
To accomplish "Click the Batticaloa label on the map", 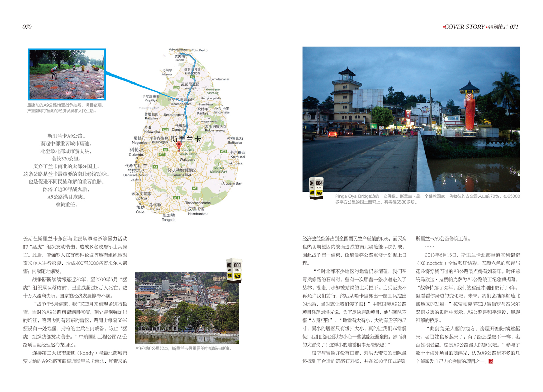I will tap(235, 143).
